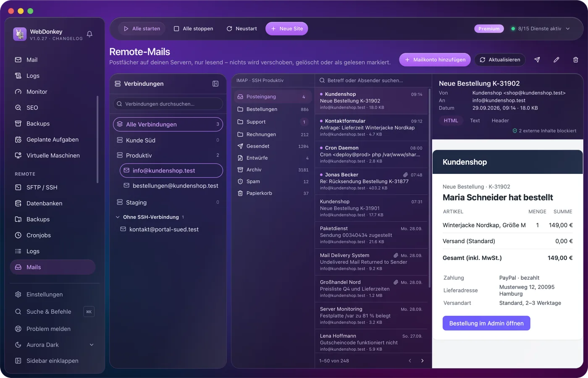Click Mailkonto hinzufügen button
This screenshot has width=588, height=378.
tap(435, 60)
